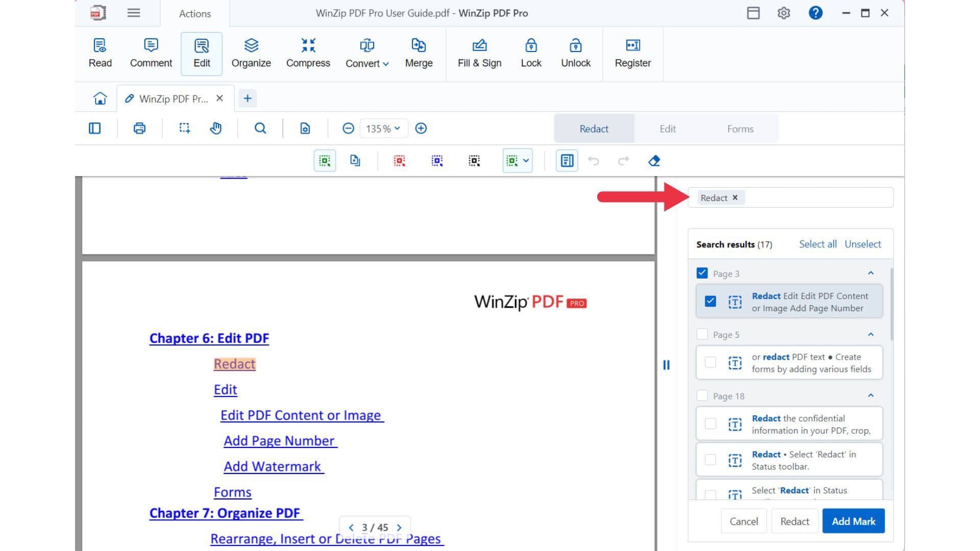The width and height of the screenshot is (980, 551).
Task: Undo the last redaction action
Action: [x=593, y=161]
